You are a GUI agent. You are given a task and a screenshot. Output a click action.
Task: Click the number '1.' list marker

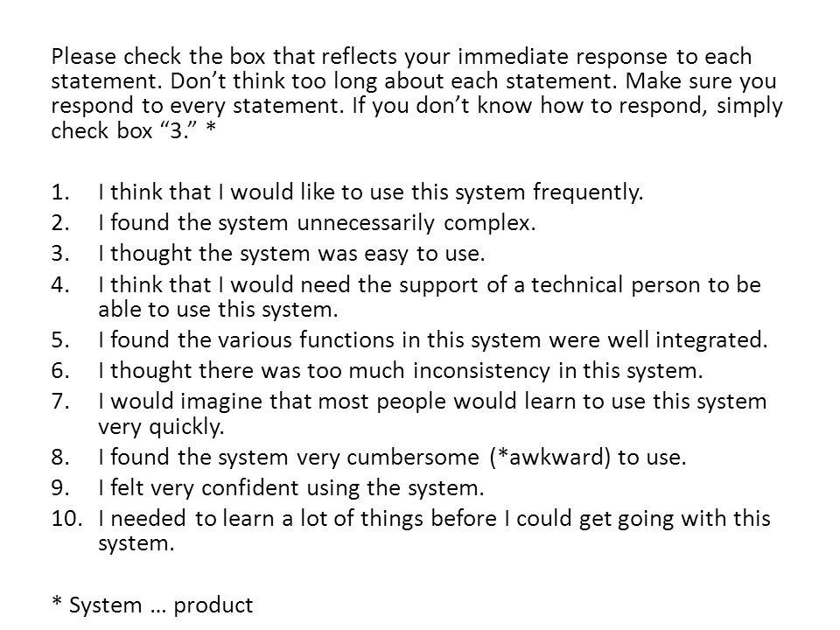60,192
